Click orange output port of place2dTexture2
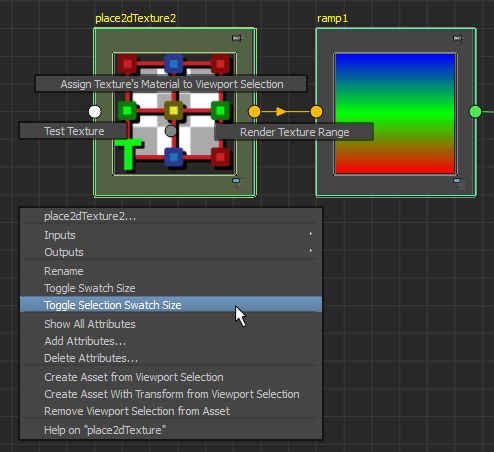The width and height of the screenshot is (494, 452). tap(254, 112)
